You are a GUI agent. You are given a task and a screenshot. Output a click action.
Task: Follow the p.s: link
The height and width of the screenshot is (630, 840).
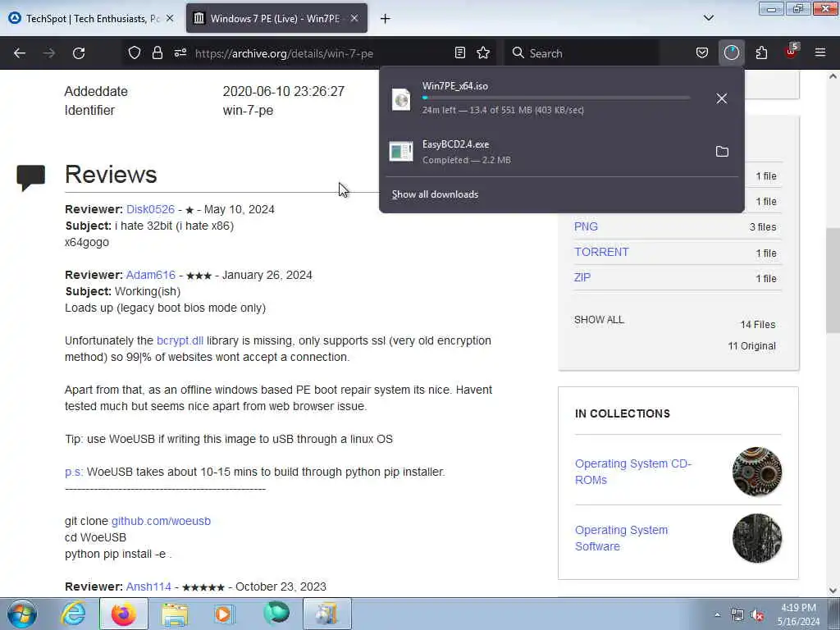(x=74, y=472)
